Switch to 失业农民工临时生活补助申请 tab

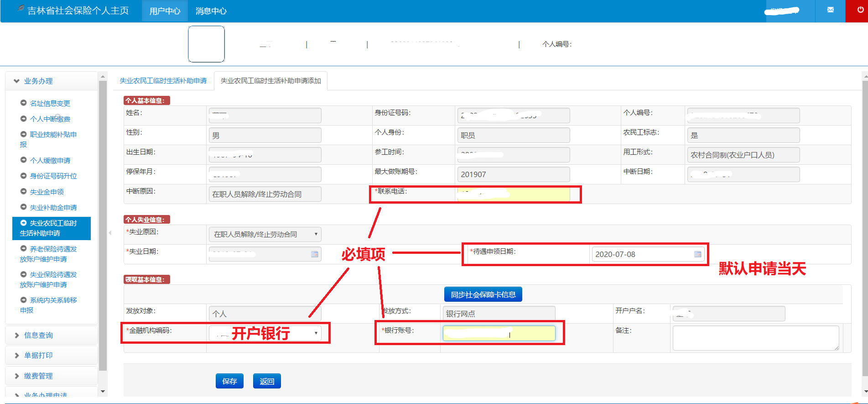pos(163,81)
